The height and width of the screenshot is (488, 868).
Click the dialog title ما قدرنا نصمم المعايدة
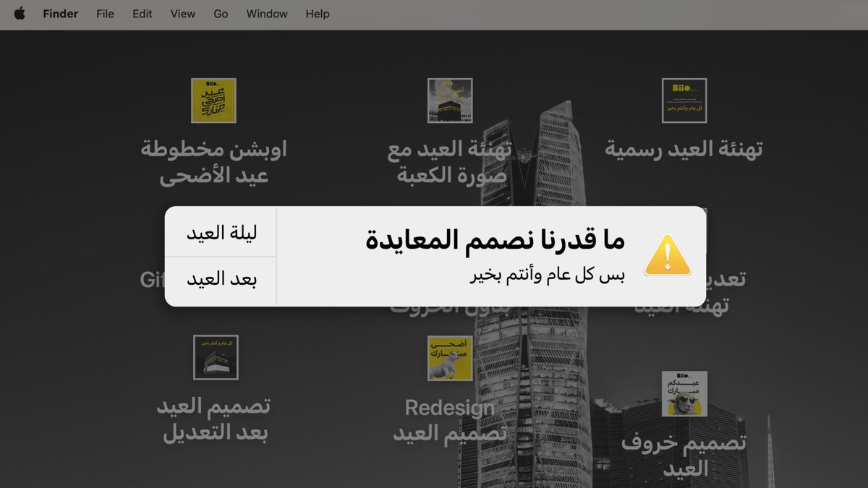pos(495,241)
